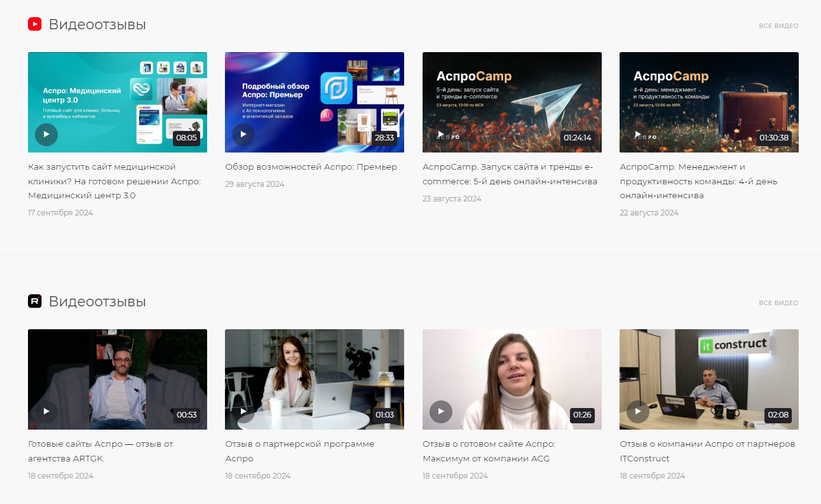Screen dimensions: 821x504
Task: Open the thumbnail of man in blue shirt
Action: [118, 379]
